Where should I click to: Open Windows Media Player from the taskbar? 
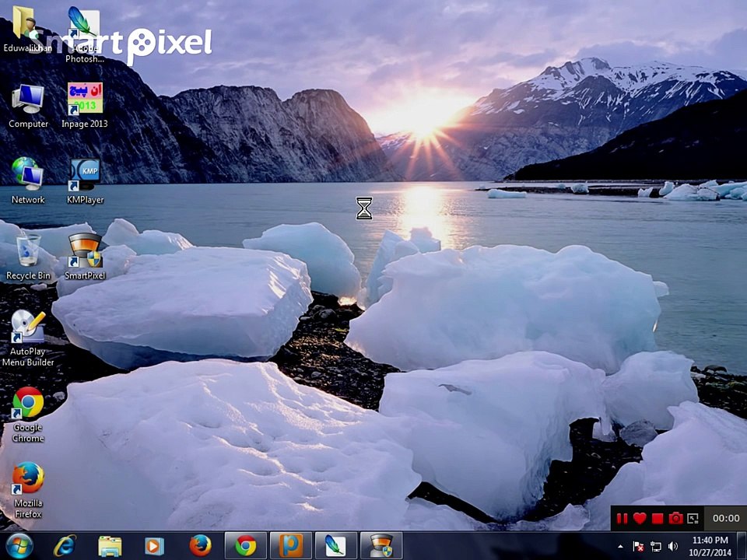(154, 546)
